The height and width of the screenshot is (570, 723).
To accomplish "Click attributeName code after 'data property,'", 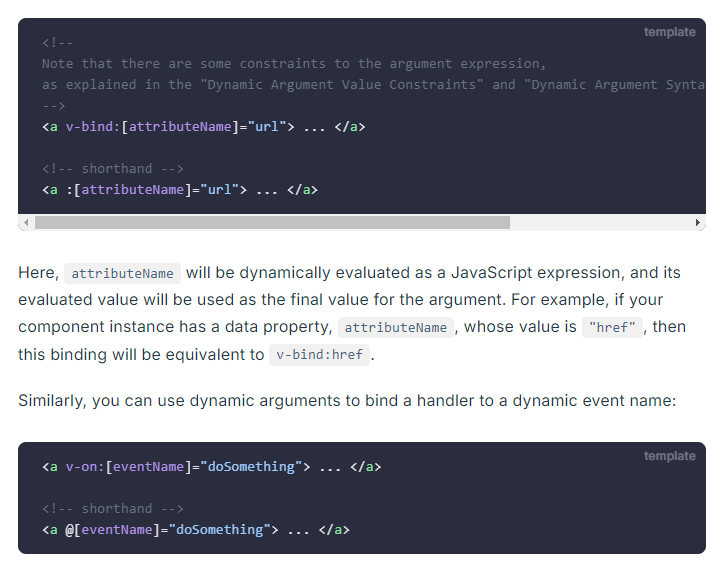I will click(x=396, y=327).
